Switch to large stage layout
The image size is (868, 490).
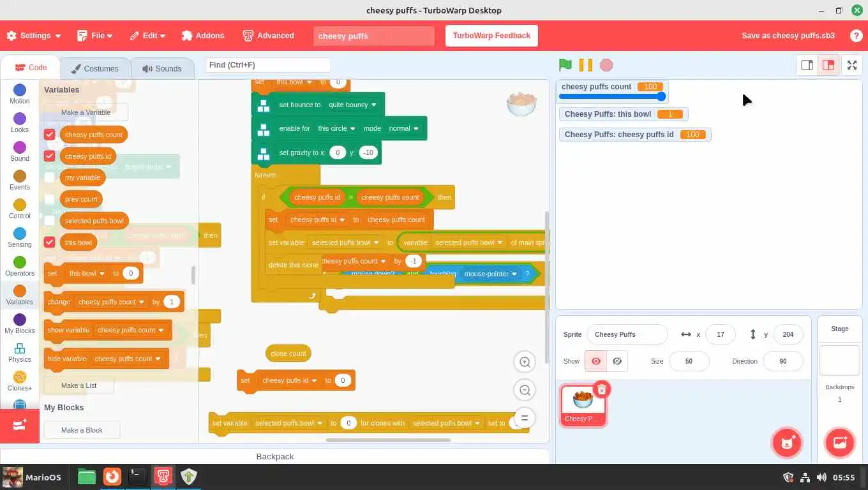828,65
